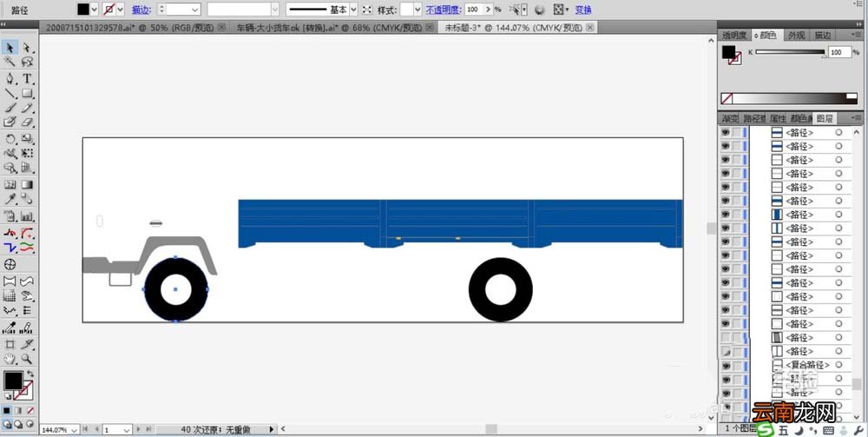Toggle lock box of the <复合路径> row

[737, 365]
